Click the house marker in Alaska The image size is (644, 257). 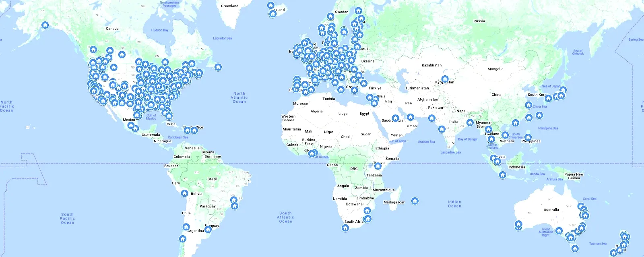click(x=45, y=25)
